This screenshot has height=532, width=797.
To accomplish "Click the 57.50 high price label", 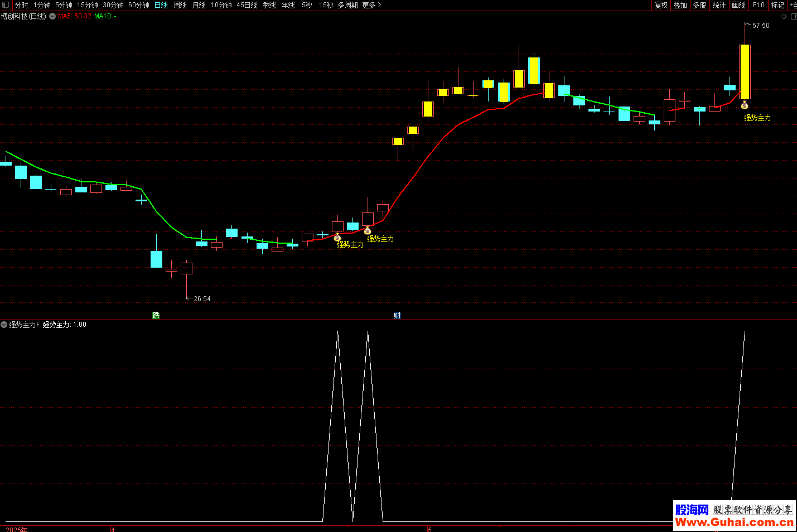I will pos(761,26).
